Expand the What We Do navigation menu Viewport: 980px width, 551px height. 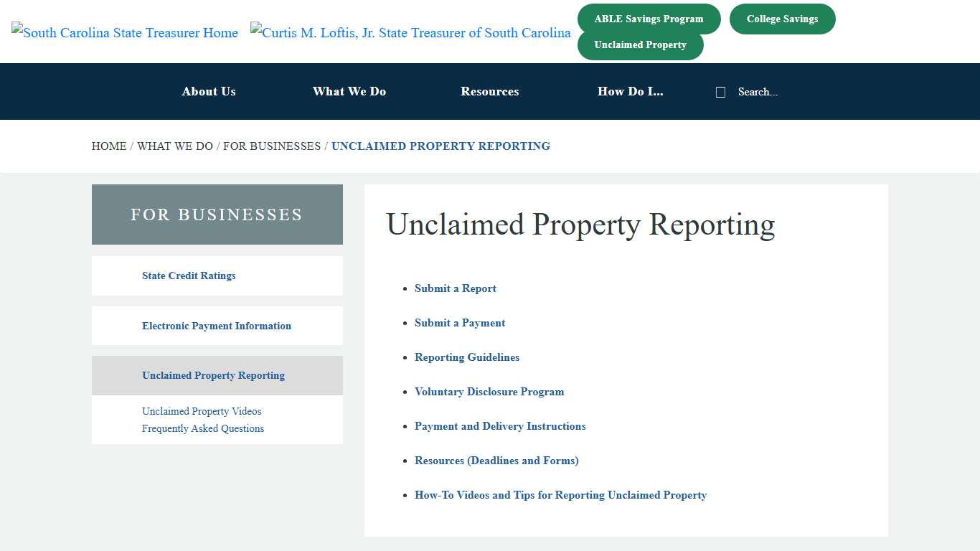point(349,91)
